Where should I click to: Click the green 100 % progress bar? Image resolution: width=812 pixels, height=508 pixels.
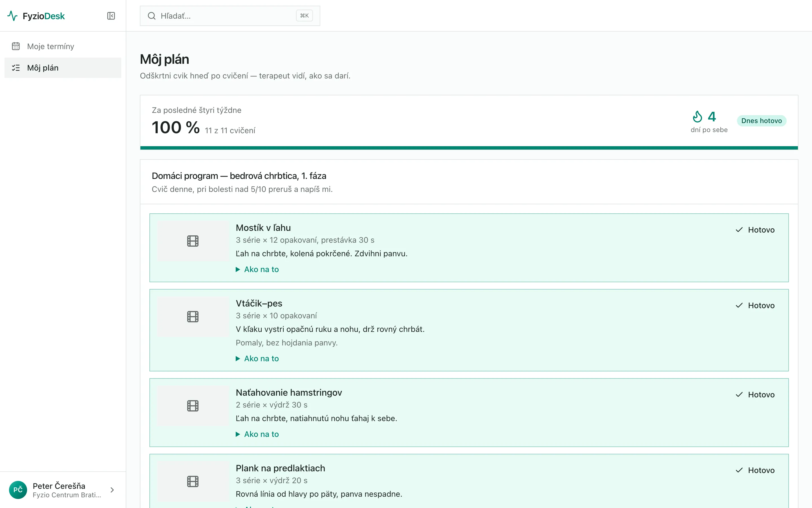469,148
